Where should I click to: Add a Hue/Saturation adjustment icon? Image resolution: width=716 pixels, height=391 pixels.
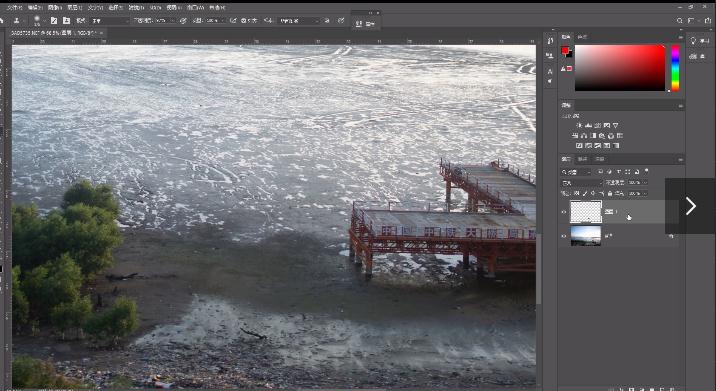(x=574, y=136)
